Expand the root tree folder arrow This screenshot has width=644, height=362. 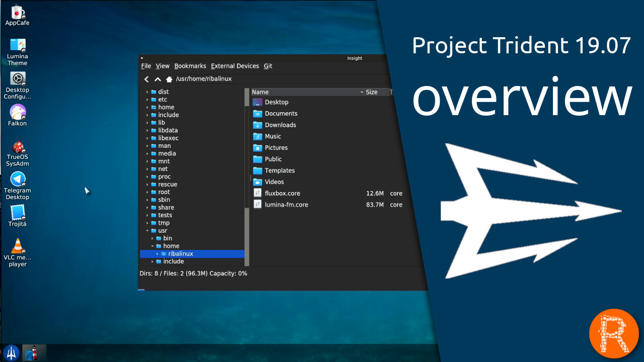(x=147, y=192)
